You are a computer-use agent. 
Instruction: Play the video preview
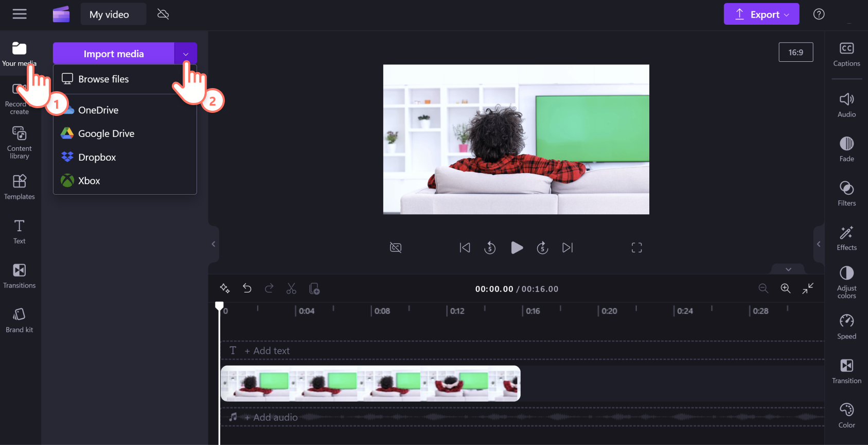click(x=517, y=248)
